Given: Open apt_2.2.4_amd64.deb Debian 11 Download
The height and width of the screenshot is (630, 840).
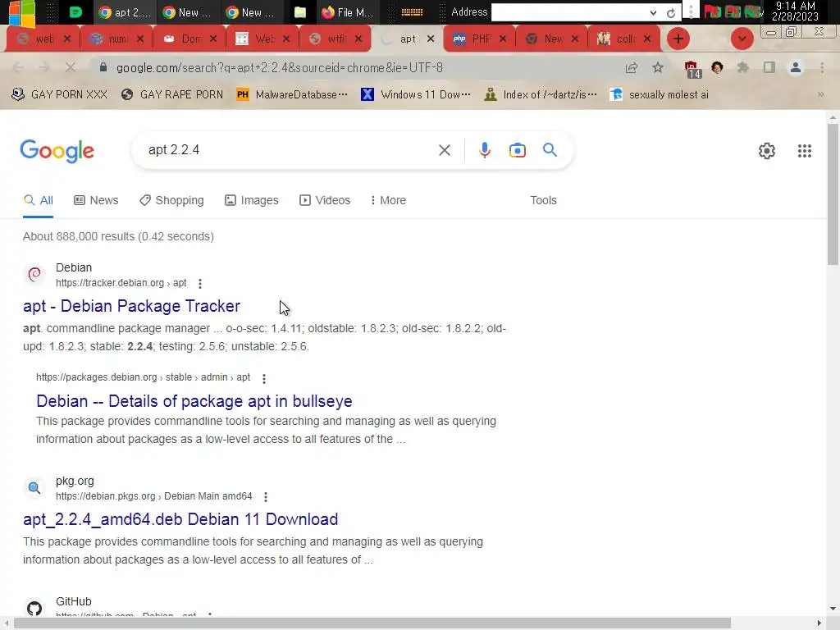Looking at the screenshot, I should pyautogui.click(x=180, y=519).
